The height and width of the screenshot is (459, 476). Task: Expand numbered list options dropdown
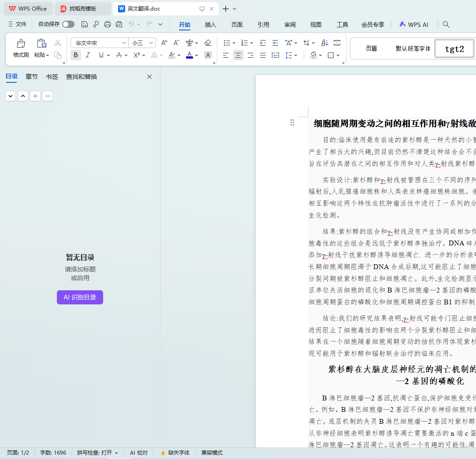pos(252,43)
